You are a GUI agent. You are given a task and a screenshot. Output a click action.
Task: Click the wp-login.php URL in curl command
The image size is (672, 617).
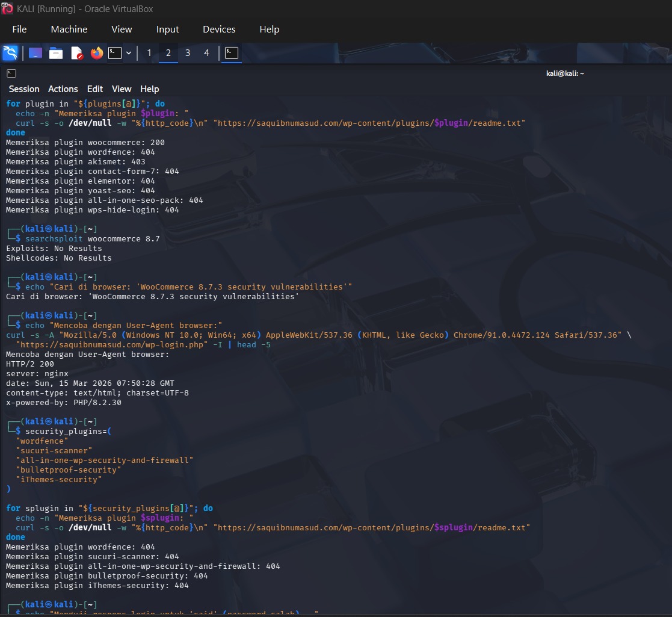[x=112, y=345]
